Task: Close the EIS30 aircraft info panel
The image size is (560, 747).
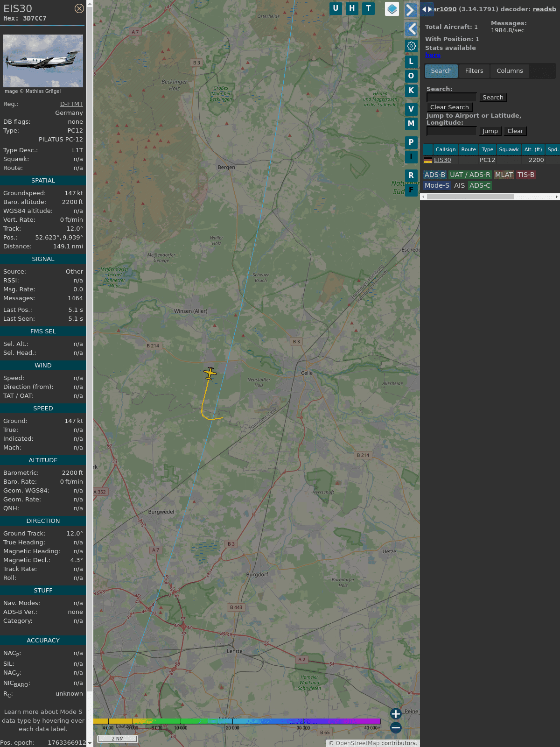Action: coord(79,8)
